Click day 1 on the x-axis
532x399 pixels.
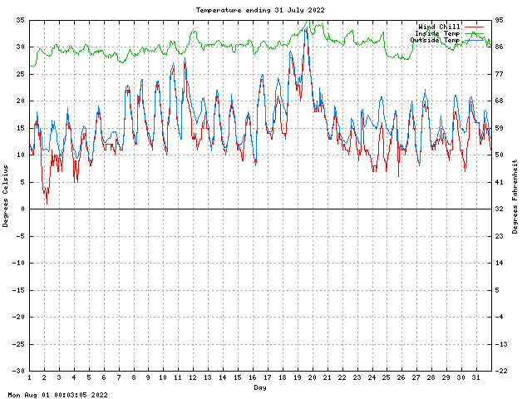pos(30,377)
